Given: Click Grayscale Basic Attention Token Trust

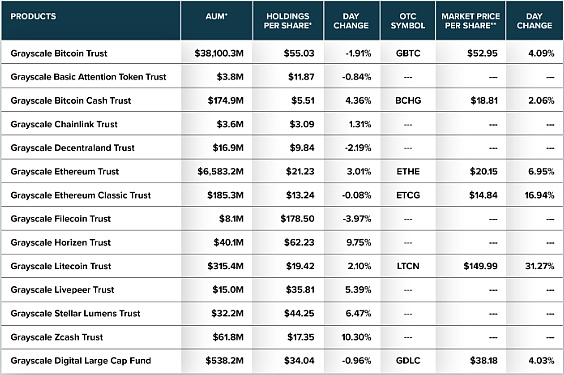Looking at the screenshot, I should pyautogui.click(x=88, y=77).
